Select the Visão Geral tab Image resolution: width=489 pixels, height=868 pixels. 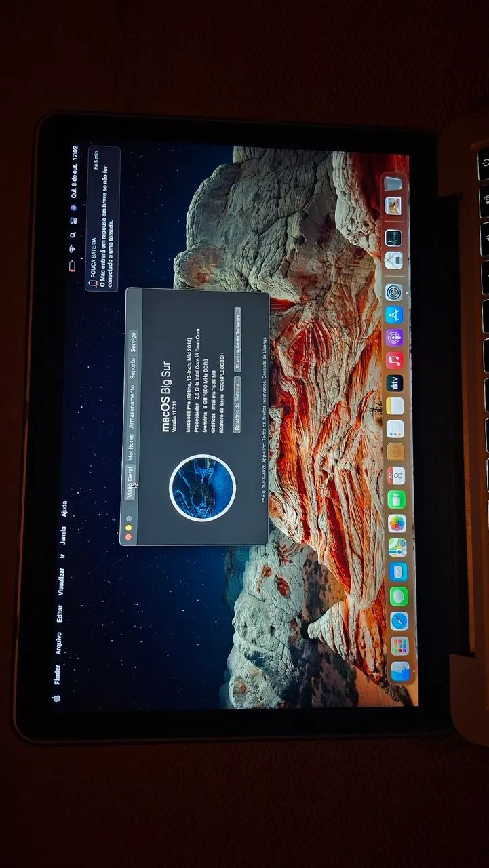[130, 482]
